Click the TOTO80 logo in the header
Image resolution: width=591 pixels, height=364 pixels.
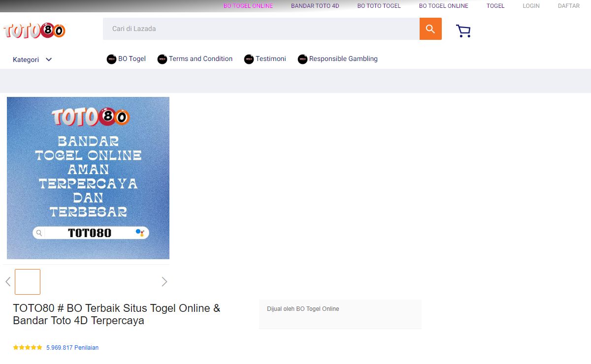coord(34,30)
